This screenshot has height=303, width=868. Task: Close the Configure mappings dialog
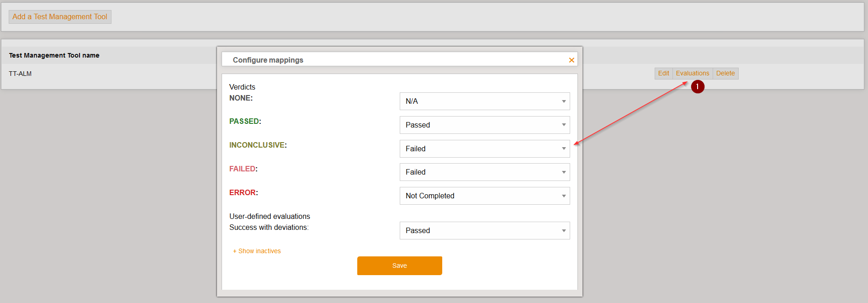(x=571, y=60)
